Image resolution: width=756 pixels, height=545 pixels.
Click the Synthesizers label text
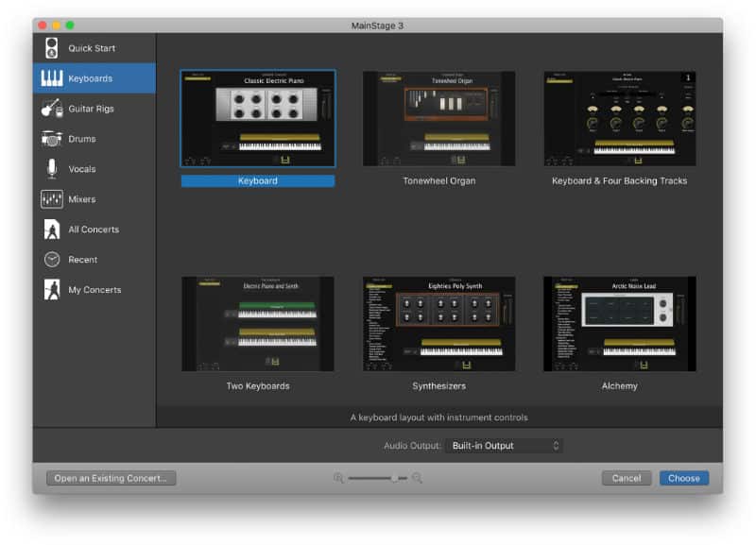[x=438, y=386]
